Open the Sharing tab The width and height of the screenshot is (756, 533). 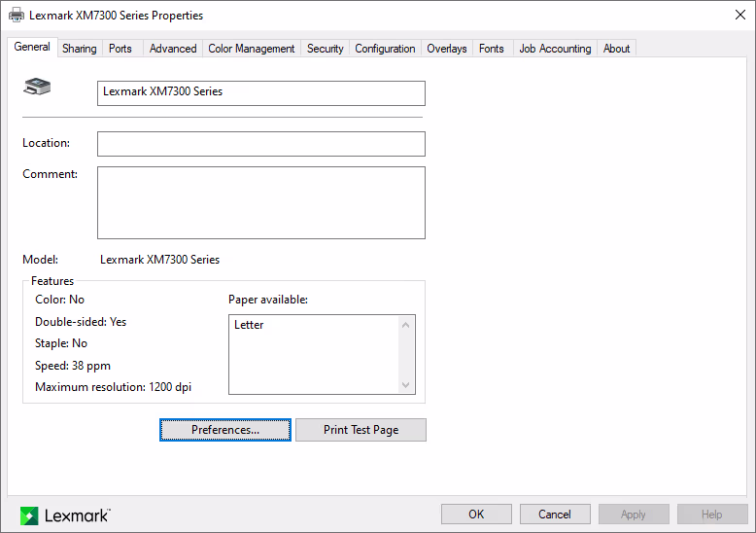click(x=80, y=49)
